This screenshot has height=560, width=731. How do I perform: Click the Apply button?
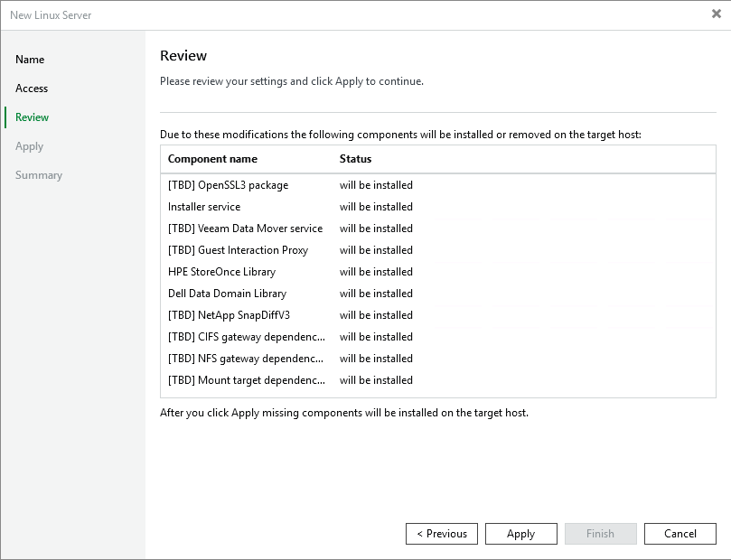(520, 534)
